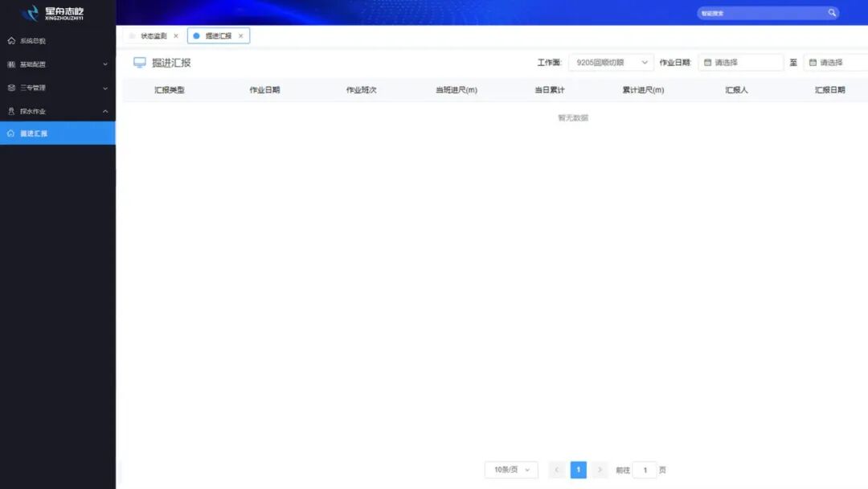Screen dimensions: 868x489
Task: Expand the 三专管理 sidebar menu
Action: pyautogui.click(x=56, y=88)
